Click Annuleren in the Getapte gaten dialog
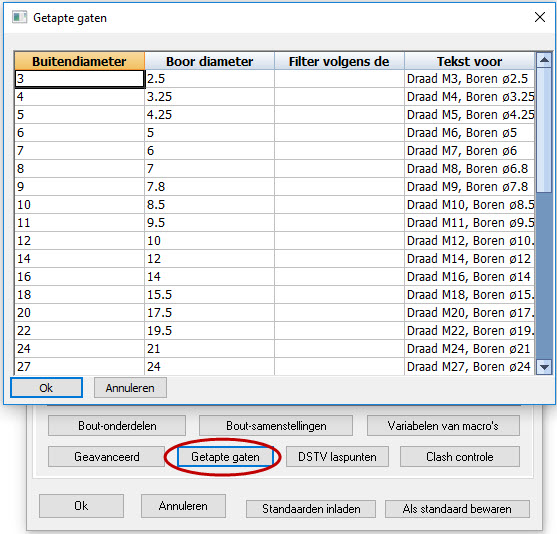Viewport: 557px width, 534px height. [x=130, y=388]
